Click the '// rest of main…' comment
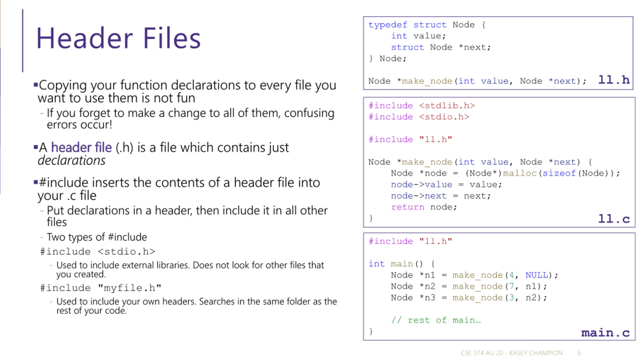 (436, 321)
